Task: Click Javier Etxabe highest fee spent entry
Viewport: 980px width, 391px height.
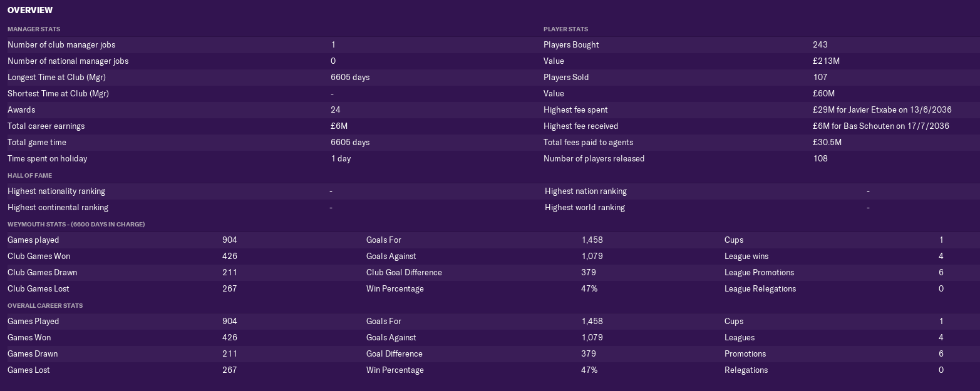Action: point(882,109)
